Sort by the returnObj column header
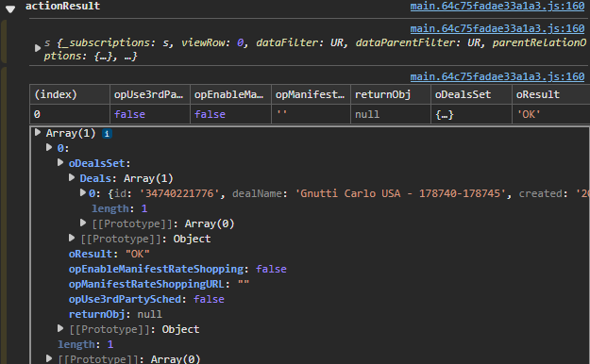 391,94
